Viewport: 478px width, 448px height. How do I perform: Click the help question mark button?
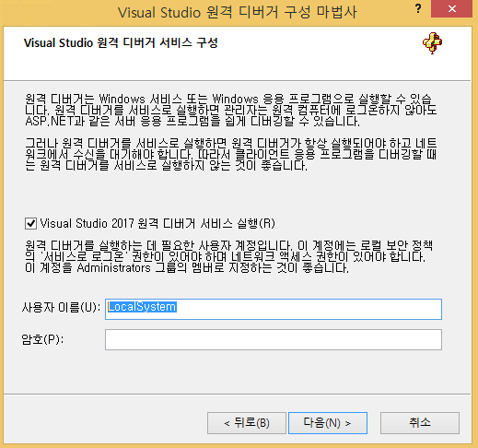click(x=418, y=8)
